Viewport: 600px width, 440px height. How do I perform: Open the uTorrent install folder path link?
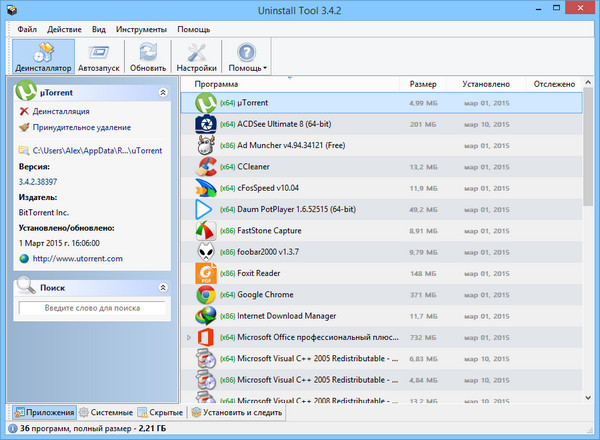[97, 151]
